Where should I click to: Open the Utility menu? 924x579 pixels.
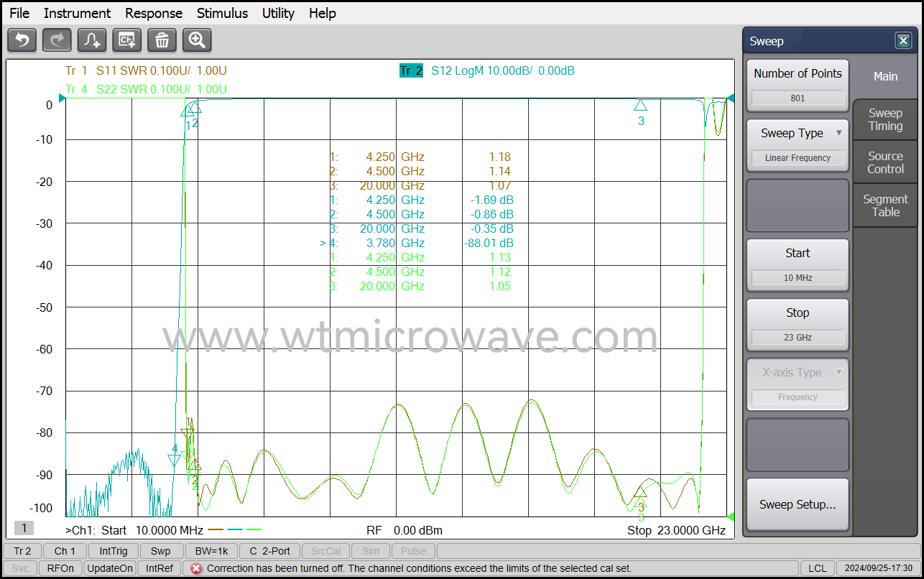pos(278,13)
